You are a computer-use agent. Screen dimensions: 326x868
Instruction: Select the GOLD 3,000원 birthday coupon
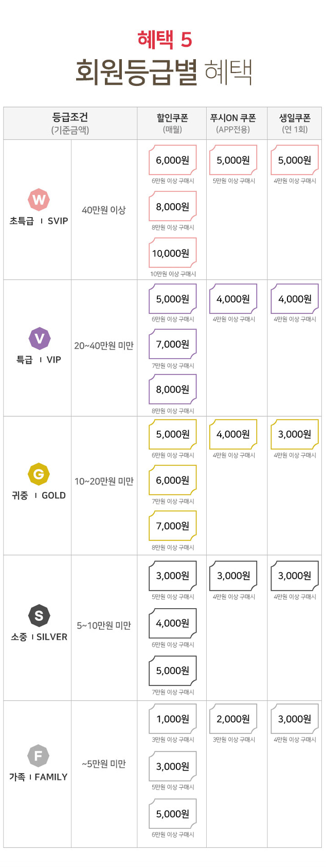(295, 434)
